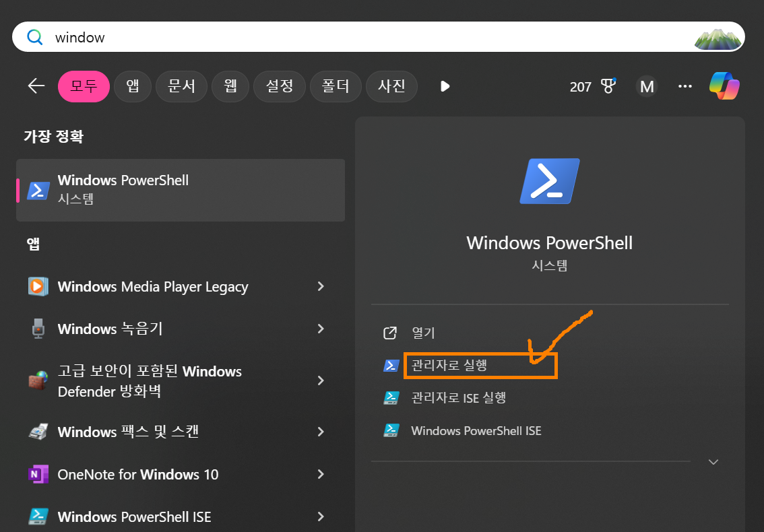Viewport: 764px width, 532px height.
Task: Expand the OneNote for Windows 10 chevron
Action: click(x=321, y=474)
